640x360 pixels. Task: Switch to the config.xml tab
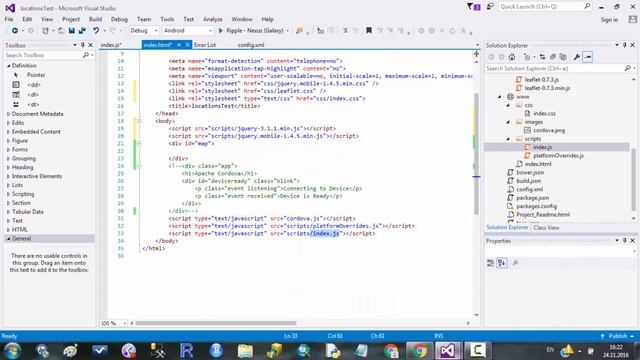[251, 45]
